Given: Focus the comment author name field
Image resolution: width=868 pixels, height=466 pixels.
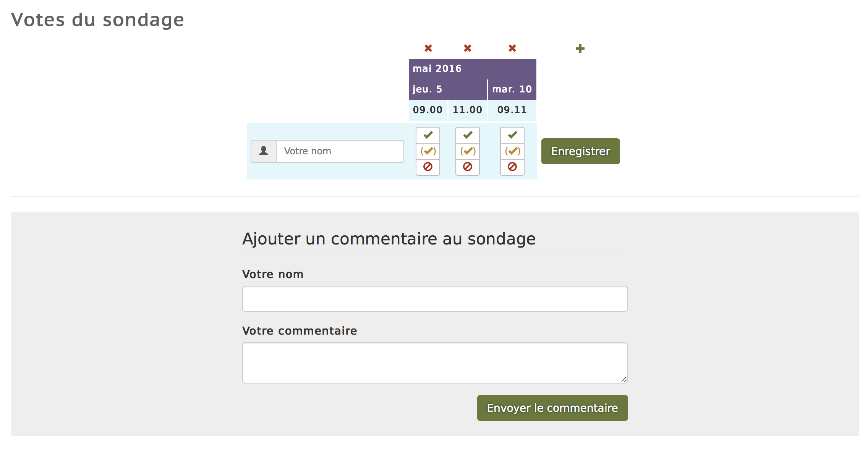Looking at the screenshot, I should 435,299.
